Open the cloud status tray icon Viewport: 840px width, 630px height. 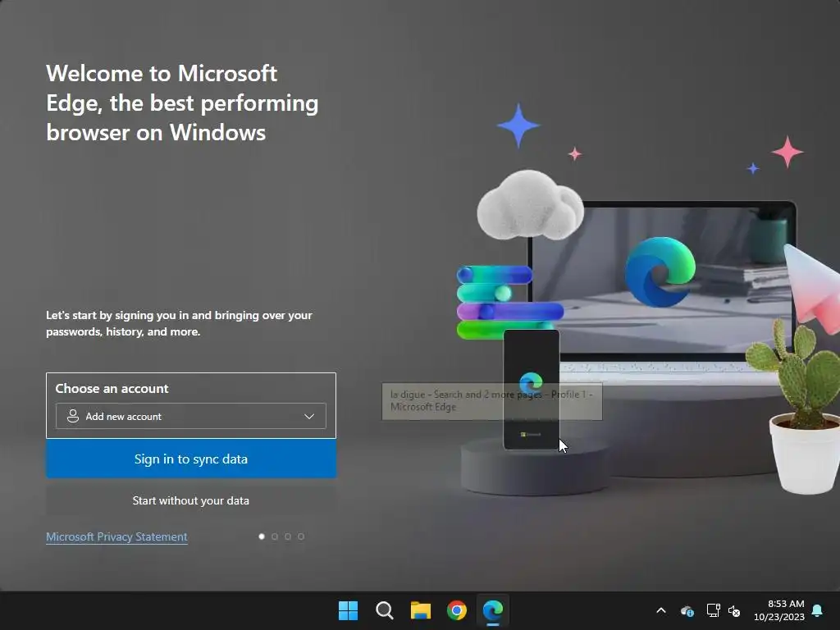(x=687, y=610)
